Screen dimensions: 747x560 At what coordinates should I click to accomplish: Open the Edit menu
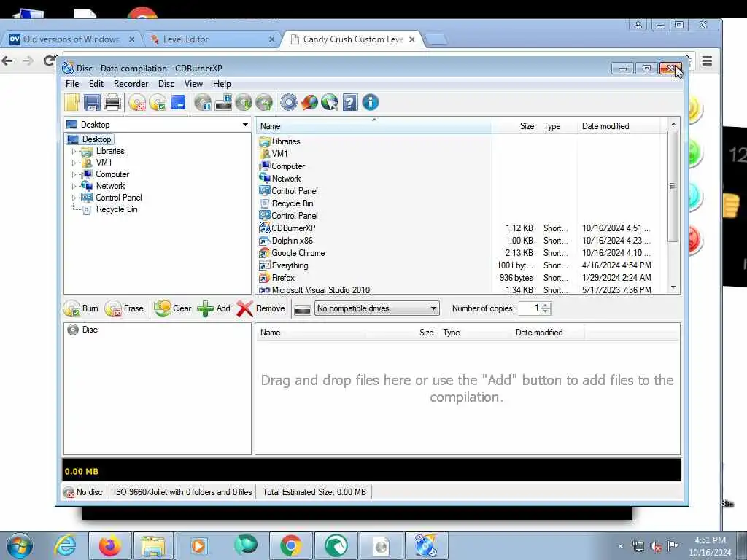96,84
